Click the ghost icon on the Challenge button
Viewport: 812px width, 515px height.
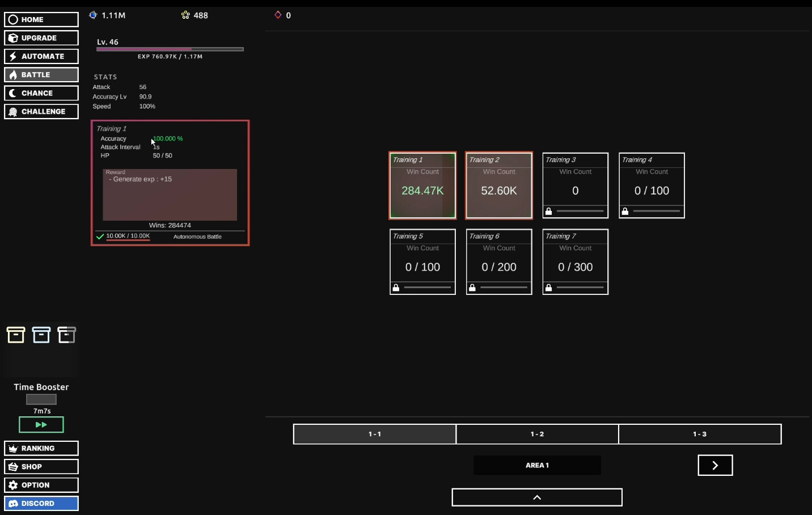coord(13,111)
